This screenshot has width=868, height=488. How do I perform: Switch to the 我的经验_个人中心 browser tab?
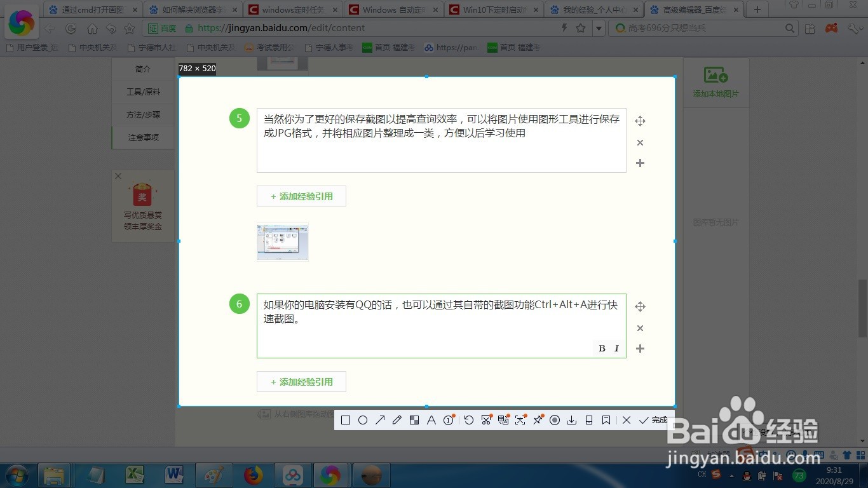pos(590,10)
